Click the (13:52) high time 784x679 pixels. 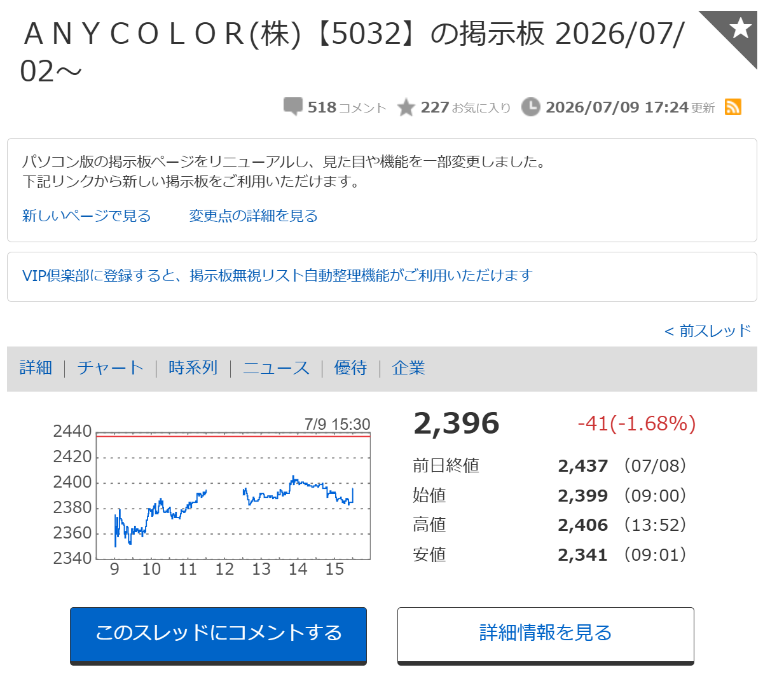[656, 525]
